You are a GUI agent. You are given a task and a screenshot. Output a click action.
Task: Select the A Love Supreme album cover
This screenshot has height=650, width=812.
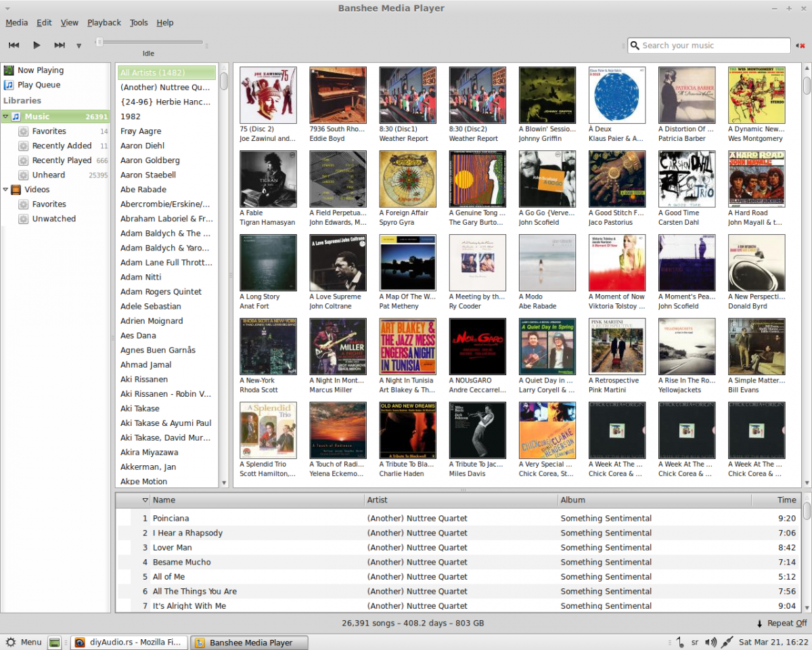pos(338,263)
